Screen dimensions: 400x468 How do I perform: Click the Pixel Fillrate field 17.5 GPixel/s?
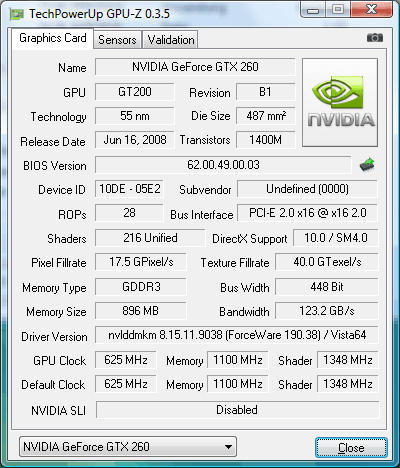point(141,262)
